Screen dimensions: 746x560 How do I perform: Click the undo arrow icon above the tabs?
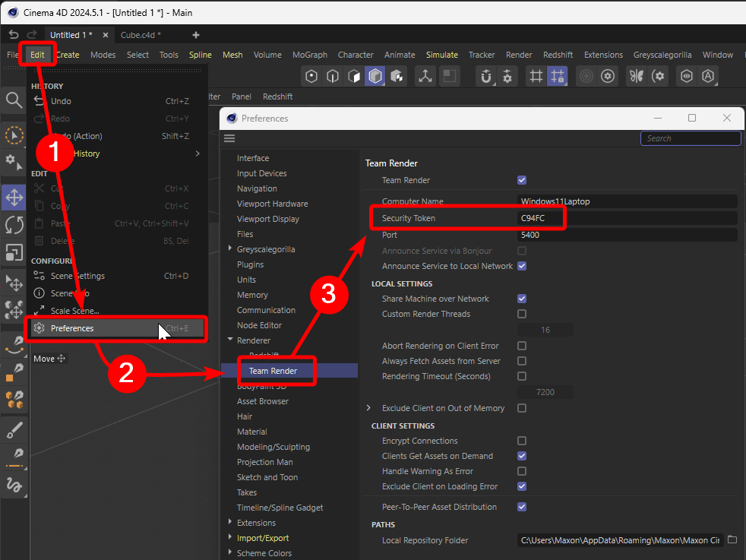[x=14, y=34]
